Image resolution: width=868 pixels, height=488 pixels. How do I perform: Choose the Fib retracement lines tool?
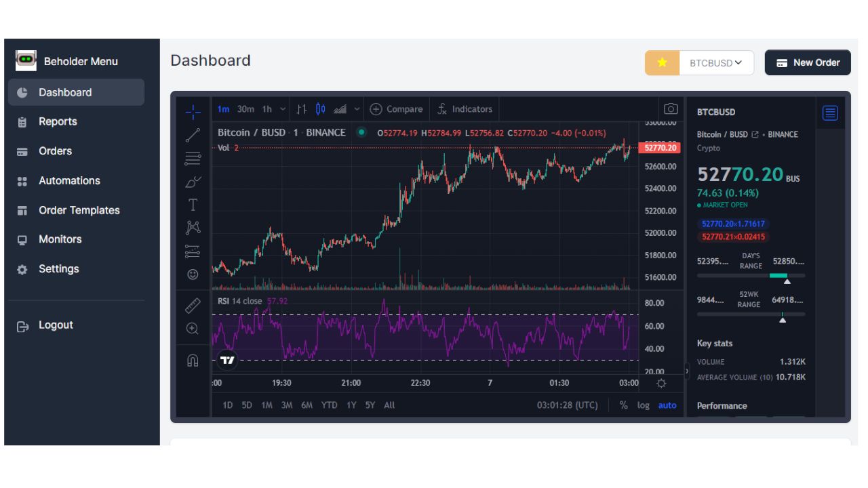coord(193,159)
